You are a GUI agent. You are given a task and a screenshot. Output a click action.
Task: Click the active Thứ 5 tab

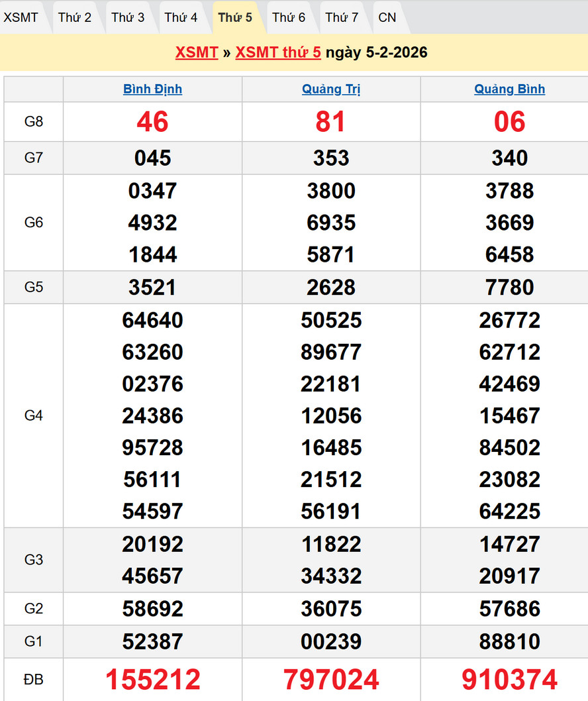click(x=235, y=17)
